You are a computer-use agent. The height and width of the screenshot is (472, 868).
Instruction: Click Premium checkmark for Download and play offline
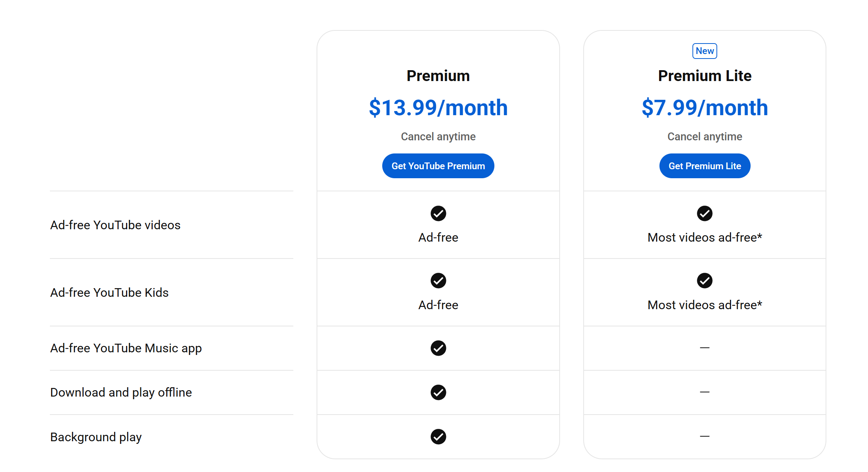coord(438,392)
